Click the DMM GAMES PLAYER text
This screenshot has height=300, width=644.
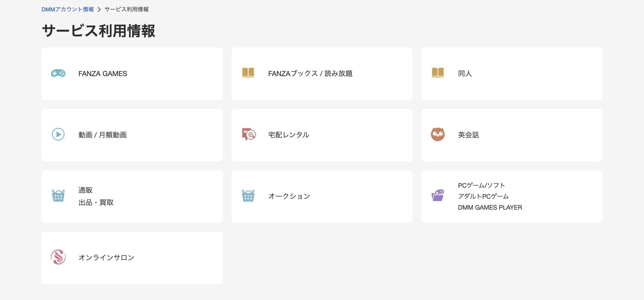point(490,208)
